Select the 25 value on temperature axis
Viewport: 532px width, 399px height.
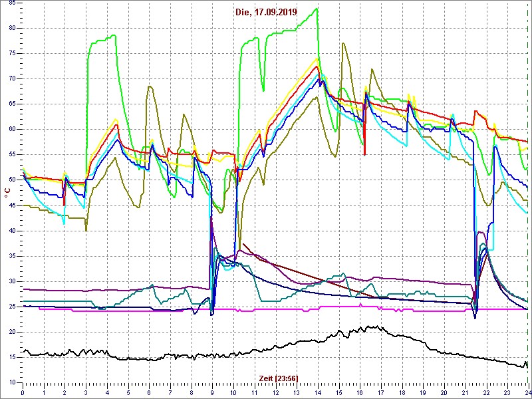click(11, 307)
